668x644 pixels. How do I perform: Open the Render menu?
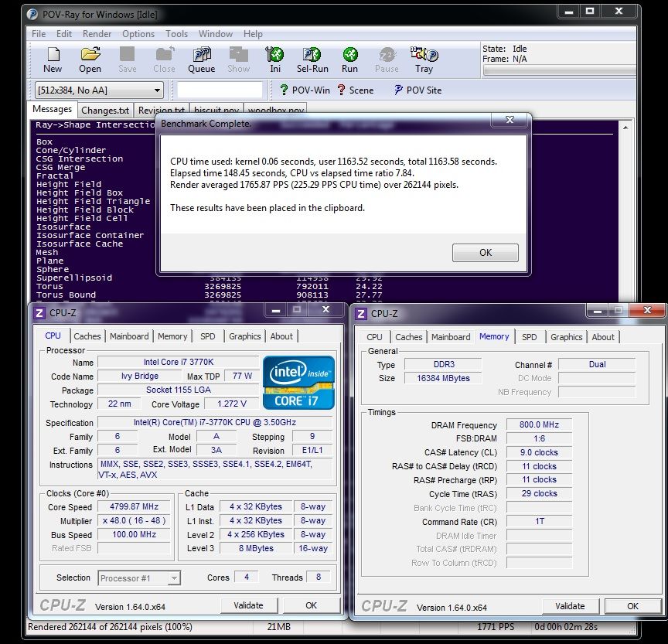(97, 34)
